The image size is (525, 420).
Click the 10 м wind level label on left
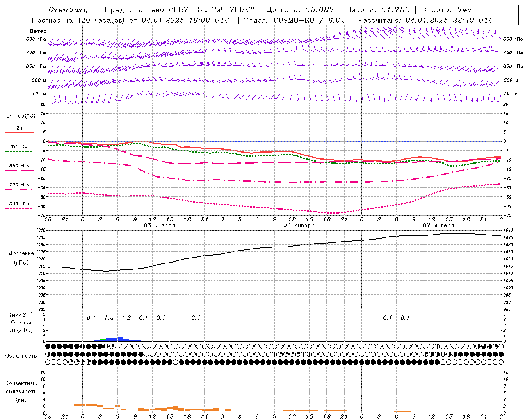pos(39,94)
